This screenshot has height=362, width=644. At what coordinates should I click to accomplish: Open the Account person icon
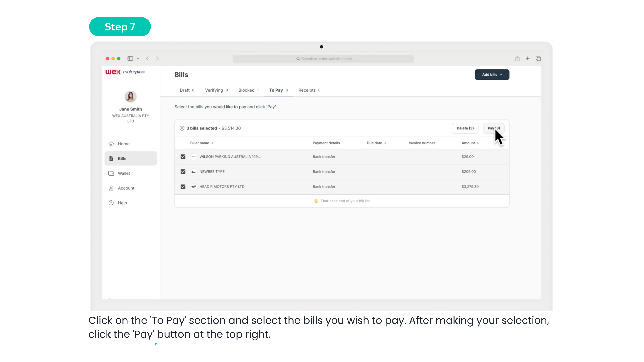pos(111,188)
